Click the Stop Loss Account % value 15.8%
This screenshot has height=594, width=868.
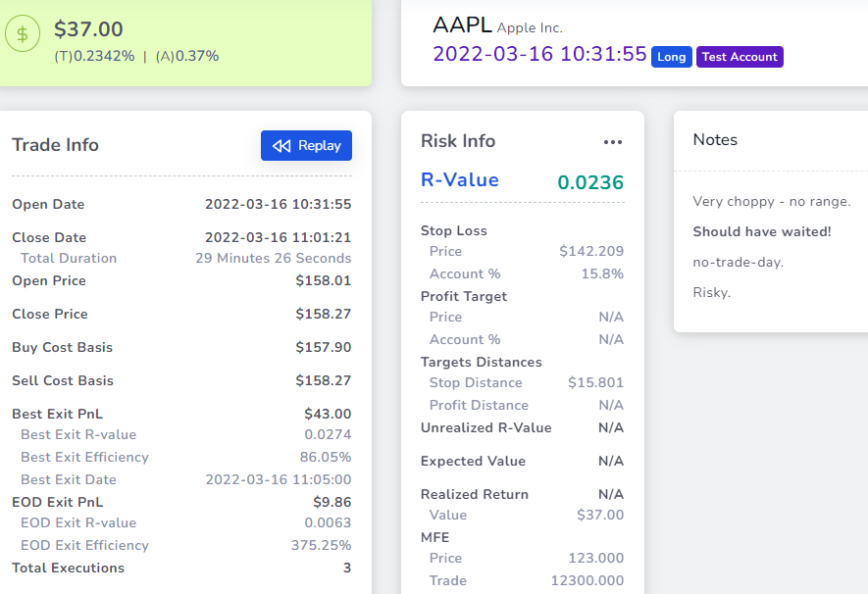tap(602, 273)
